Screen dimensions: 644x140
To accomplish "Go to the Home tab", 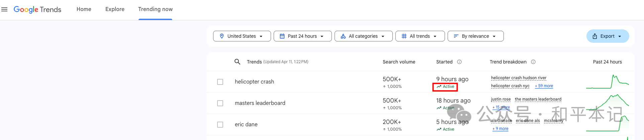I will click(84, 9).
